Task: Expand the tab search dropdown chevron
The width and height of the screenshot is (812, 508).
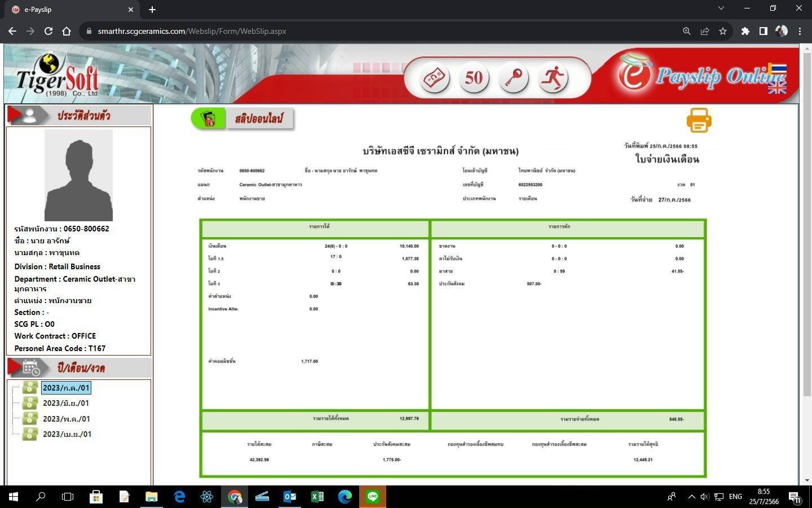Action: point(721,8)
